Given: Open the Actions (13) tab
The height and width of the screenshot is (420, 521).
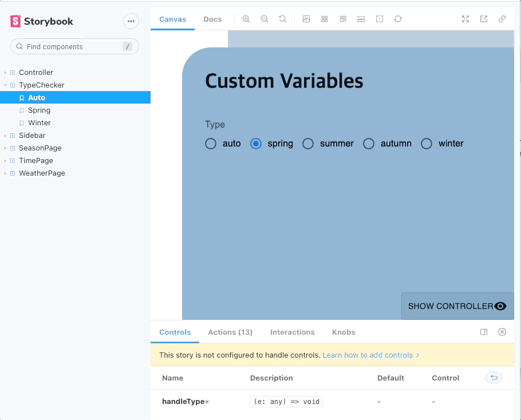Looking at the screenshot, I should point(230,332).
